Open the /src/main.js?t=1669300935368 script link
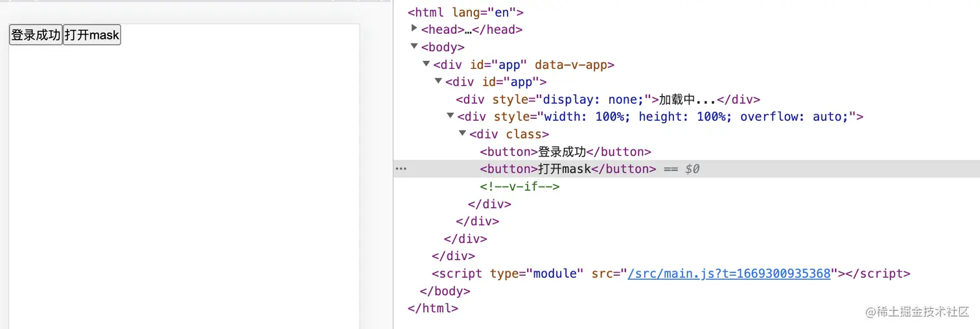This screenshot has width=980, height=329. tap(729, 274)
